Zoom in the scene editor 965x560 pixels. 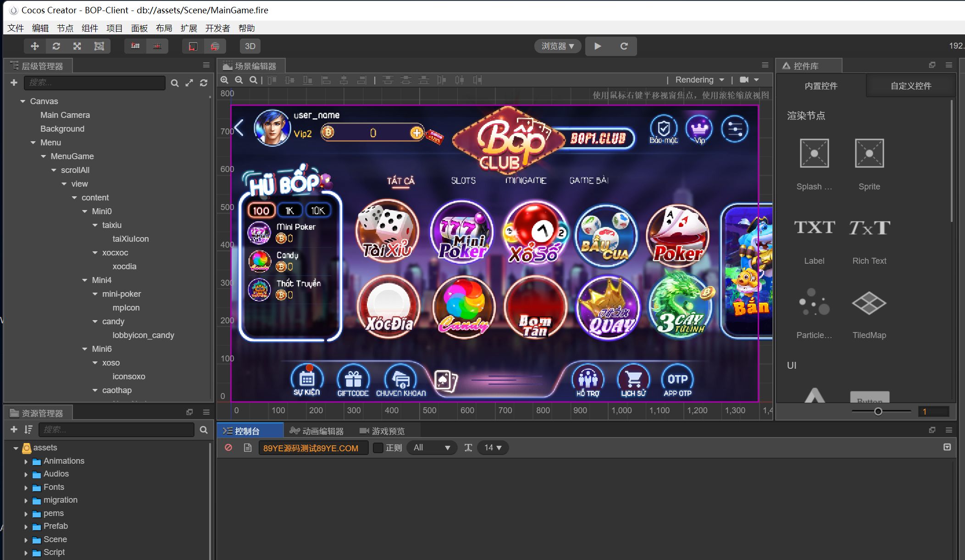[x=224, y=80]
